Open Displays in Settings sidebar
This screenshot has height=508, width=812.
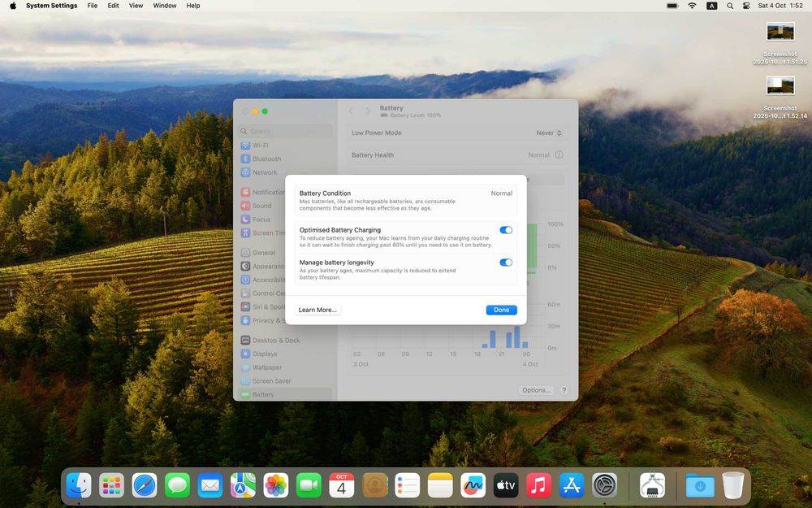tap(285, 354)
